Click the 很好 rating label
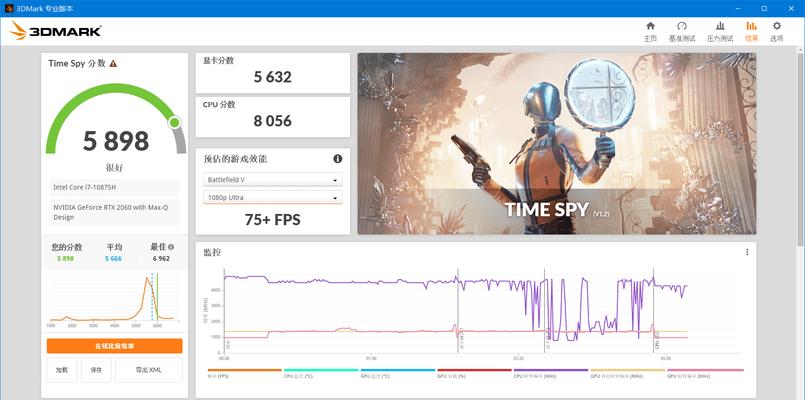Screen dimensions: 805x400 click(x=114, y=168)
